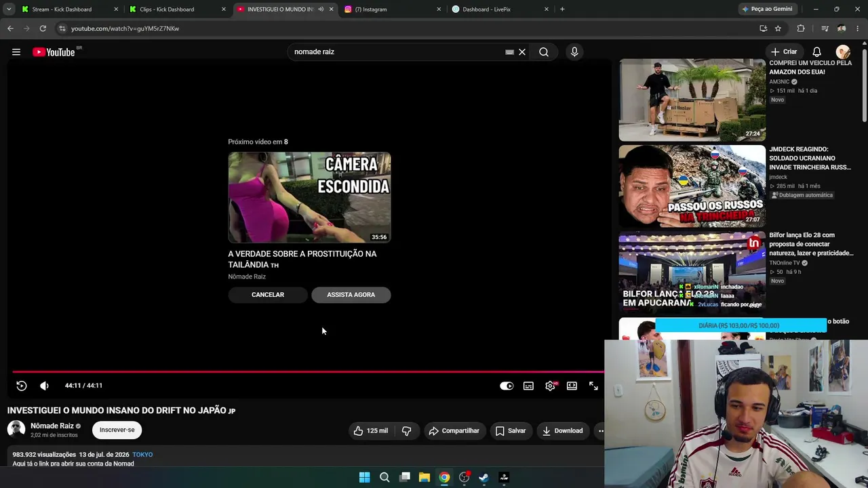The image size is (868, 488).
Task: View site information in address bar
Action: (x=62, y=28)
